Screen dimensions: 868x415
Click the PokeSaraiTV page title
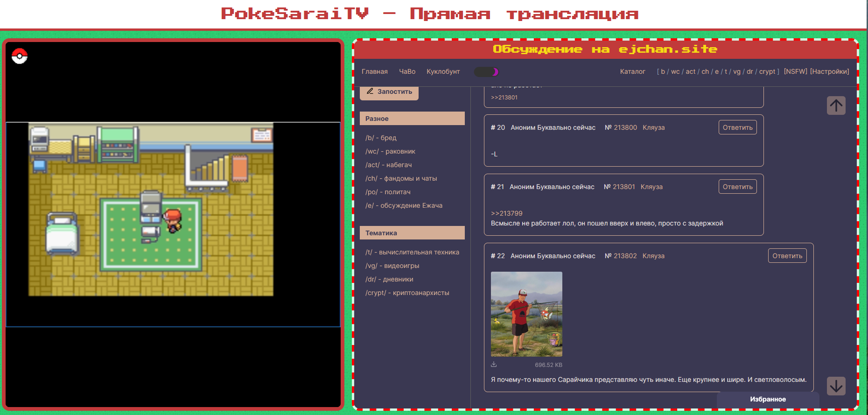(429, 14)
